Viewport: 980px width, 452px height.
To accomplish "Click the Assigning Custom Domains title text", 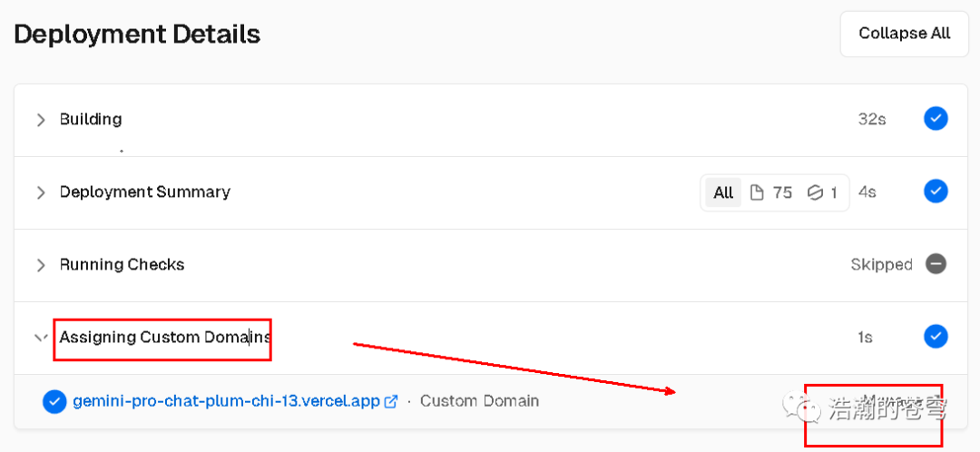I will point(164,337).
